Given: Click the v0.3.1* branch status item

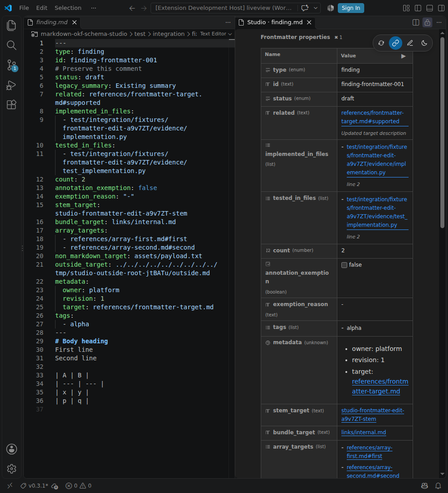Looking at the screenshot, I should [34, 486].
